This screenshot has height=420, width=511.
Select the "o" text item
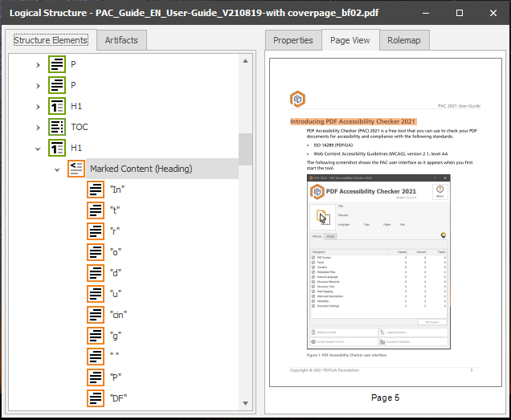coord(116,252)
